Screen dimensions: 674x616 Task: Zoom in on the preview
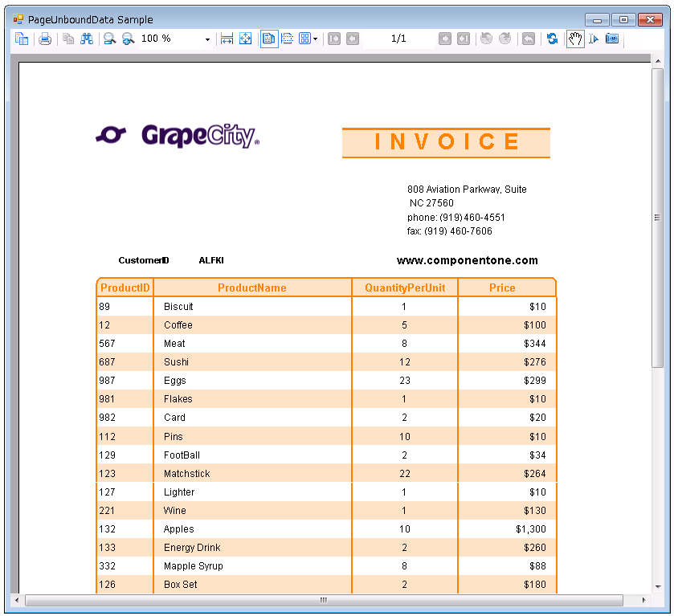pyautogui.click(x=128, y=39)
